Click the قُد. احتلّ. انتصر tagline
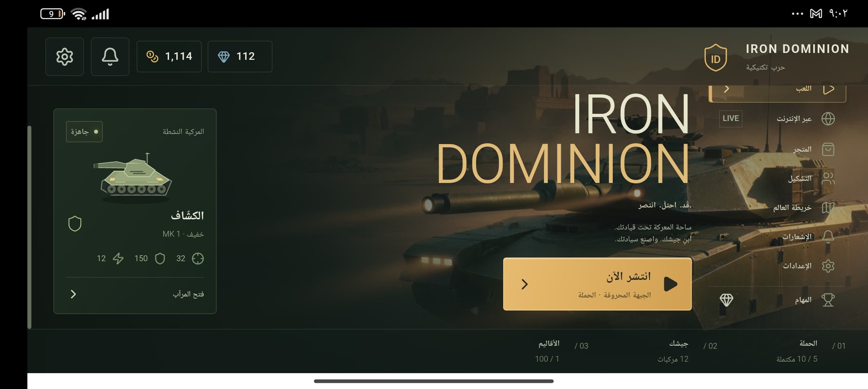The height and width of the screenshot is (389, 868). coord(665,205)
